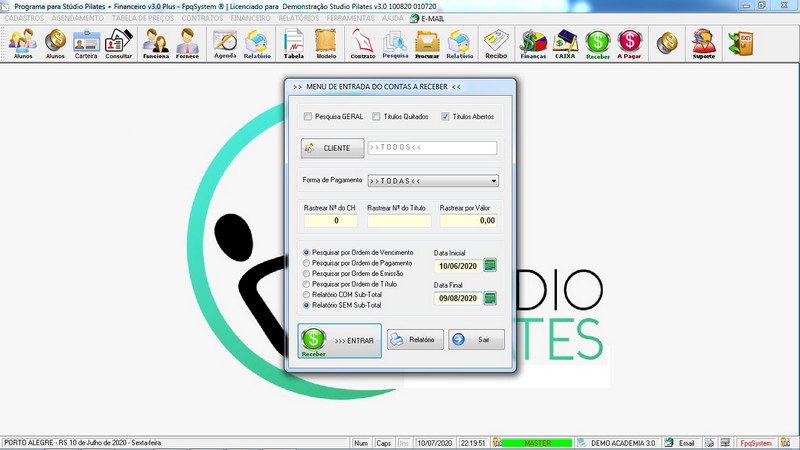Open the Tabela toolbar icon
The image size is (800, 450).
[x=294, y=44]
